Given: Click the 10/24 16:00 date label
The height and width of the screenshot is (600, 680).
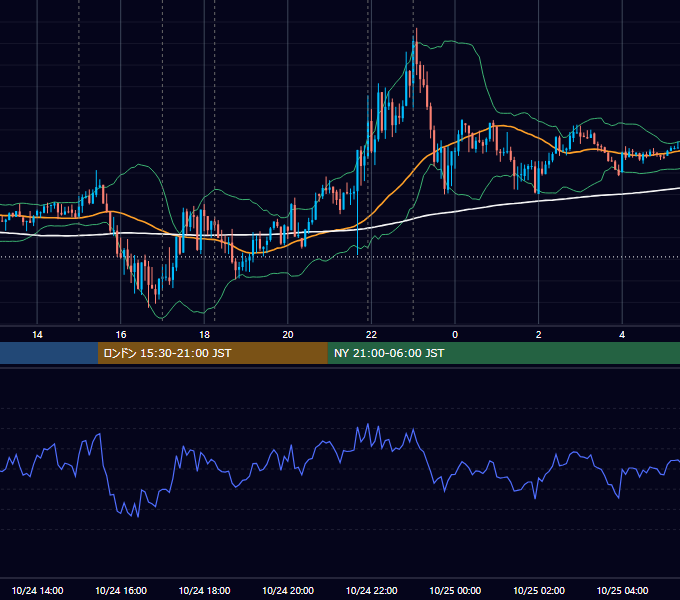Looking at the screenshot, I should point(121,590).
